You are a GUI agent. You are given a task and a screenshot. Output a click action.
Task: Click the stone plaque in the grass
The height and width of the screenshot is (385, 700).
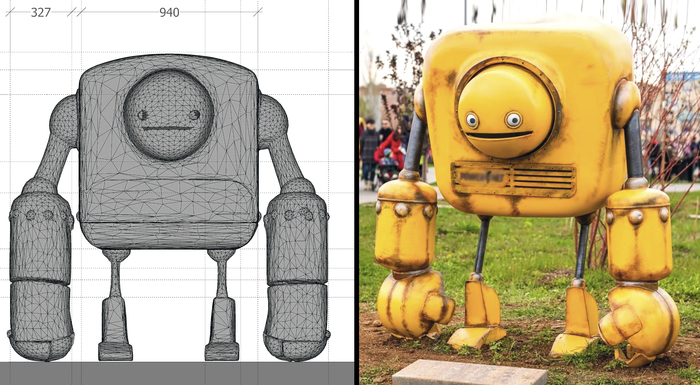coord(470,372)
